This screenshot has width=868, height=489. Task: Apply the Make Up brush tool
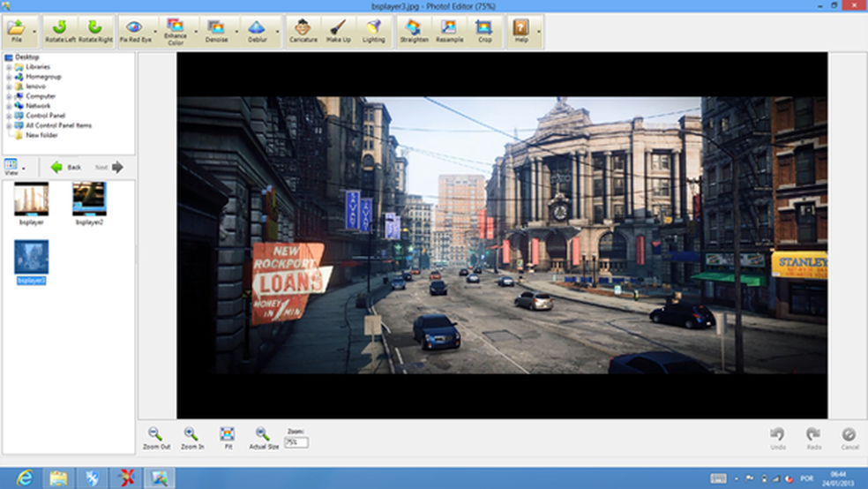(x=338, y=31)
